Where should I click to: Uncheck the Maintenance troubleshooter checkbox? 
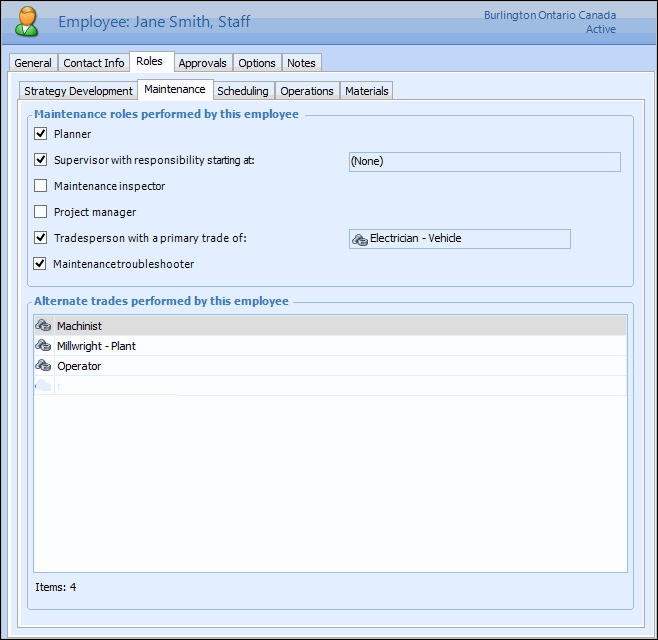pos(39,264)
